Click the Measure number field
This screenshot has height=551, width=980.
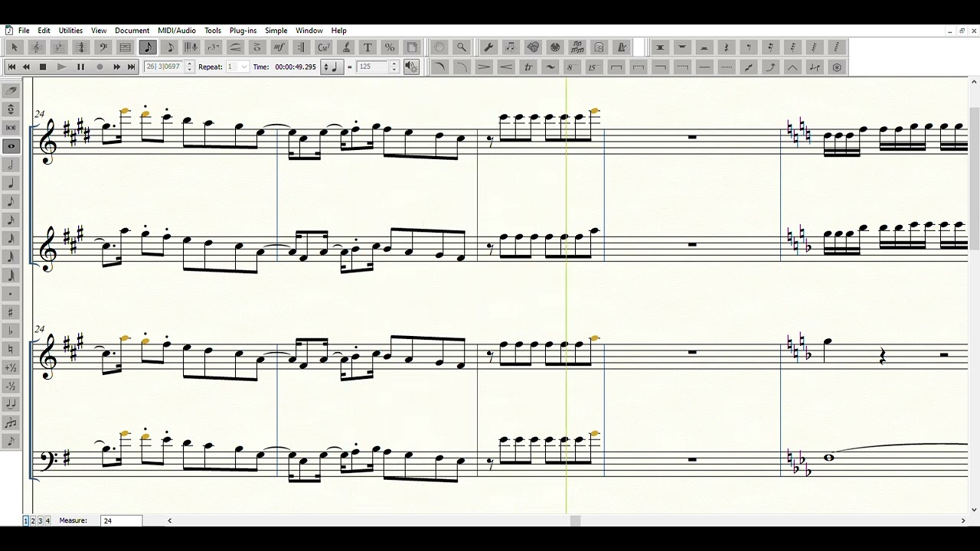pyautogui.click(x=122, y=520)
